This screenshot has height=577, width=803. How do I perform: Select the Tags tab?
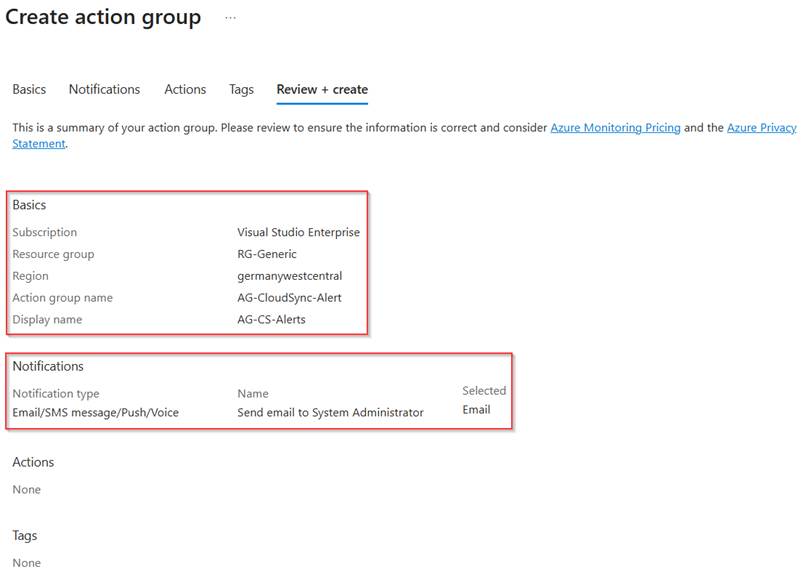pos(241,89)
